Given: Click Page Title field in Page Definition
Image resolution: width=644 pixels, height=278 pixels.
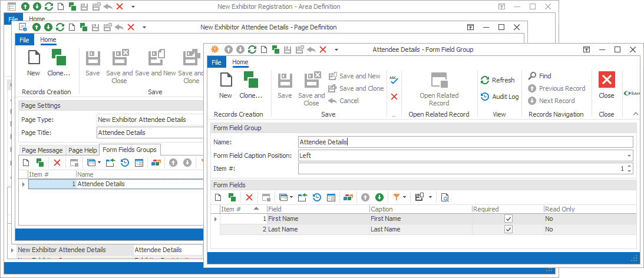Looking at the screenshot, I should click(x=150, y=133).
